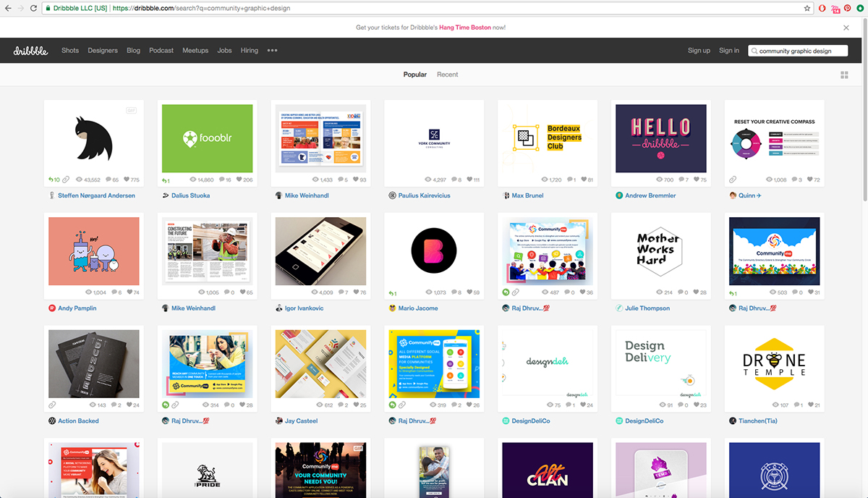Click the Dribbble logo in navbar
Viewport: 868px width, 498px height.
pos(30,51)
